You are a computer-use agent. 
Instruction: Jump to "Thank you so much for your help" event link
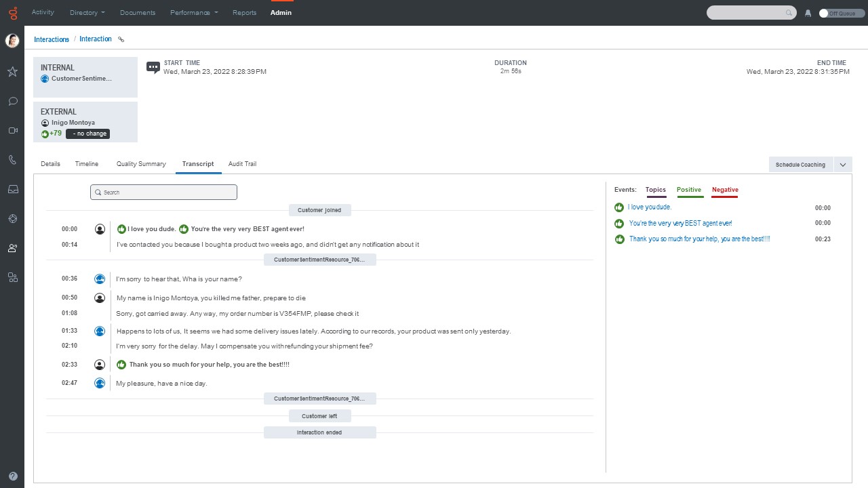pos(699,239)
